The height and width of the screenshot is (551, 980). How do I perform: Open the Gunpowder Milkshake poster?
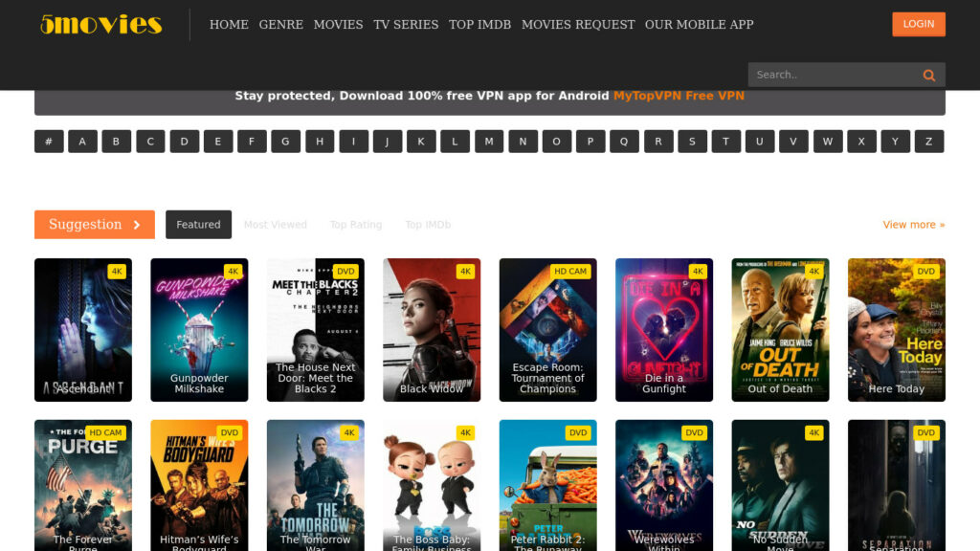click(199, 330)
